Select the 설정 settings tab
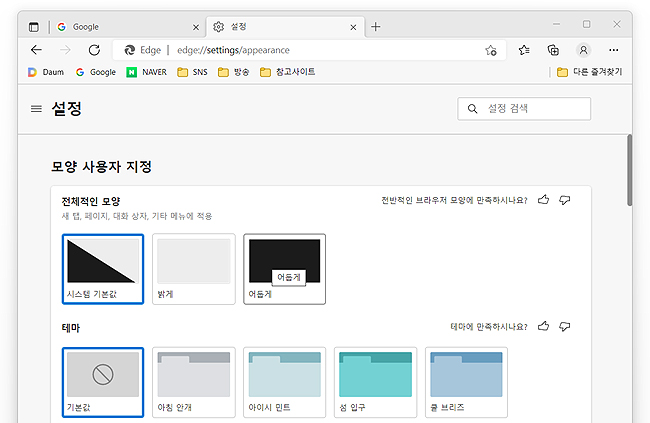Image resolution: width=650 pixels, height=423 pixels. 286,27
